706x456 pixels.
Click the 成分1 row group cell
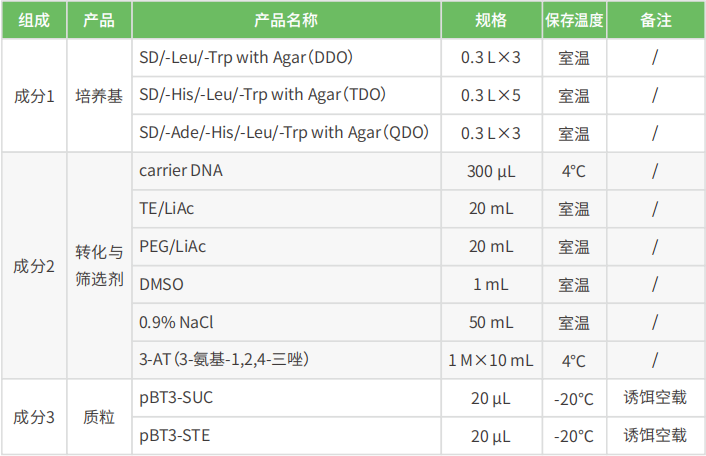[x=33, y=96]
